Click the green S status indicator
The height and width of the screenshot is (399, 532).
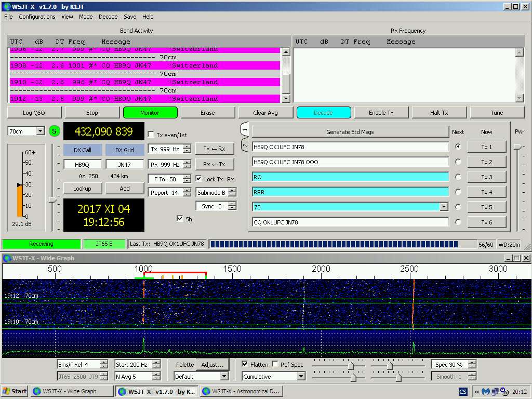tap(55, 131)
